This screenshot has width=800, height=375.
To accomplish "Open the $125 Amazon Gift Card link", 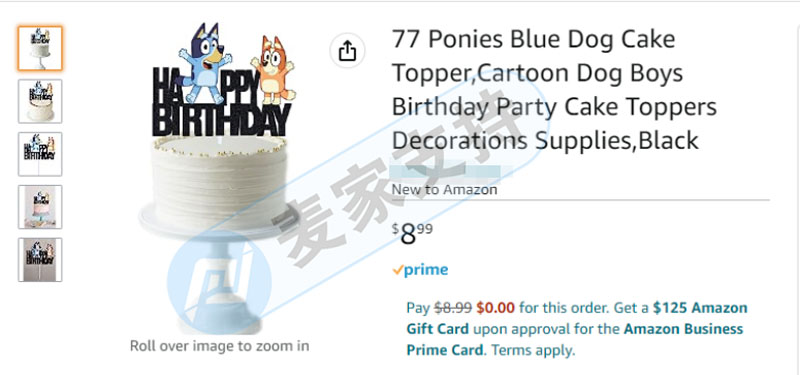I will [x=577, y=318].
